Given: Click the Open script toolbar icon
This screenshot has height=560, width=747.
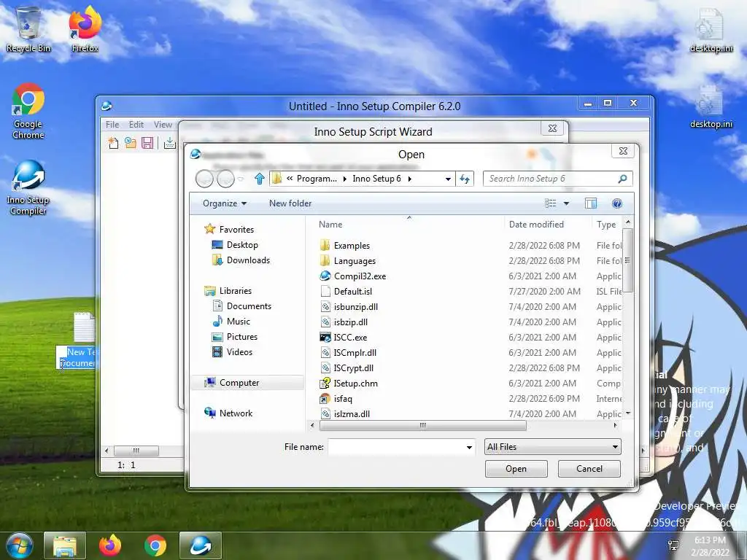Looking at the screenshot, I should [130, 143].
